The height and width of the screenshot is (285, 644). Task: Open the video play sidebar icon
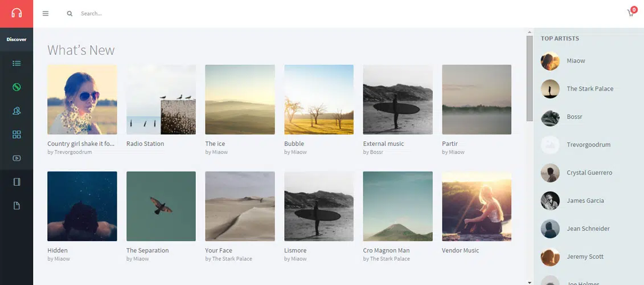click(17, 158)
